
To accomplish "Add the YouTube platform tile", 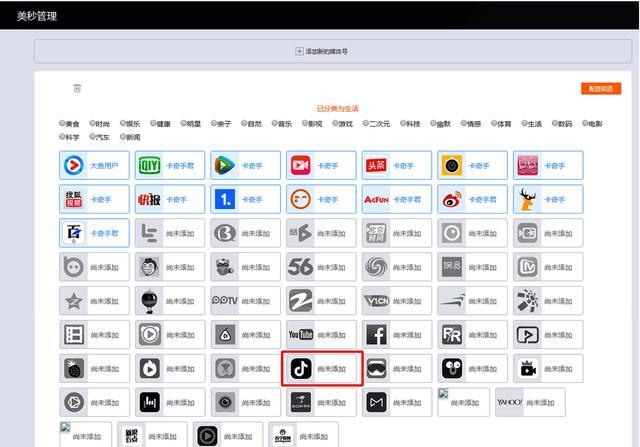I will tap(321, 335).
